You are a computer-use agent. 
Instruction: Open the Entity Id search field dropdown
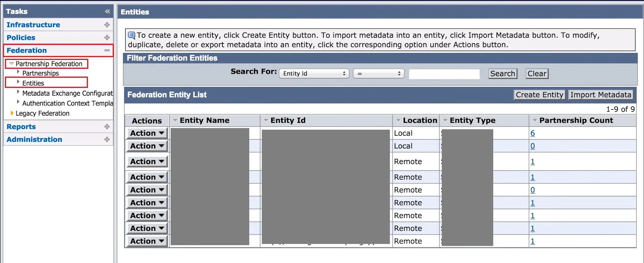point(314,73)
